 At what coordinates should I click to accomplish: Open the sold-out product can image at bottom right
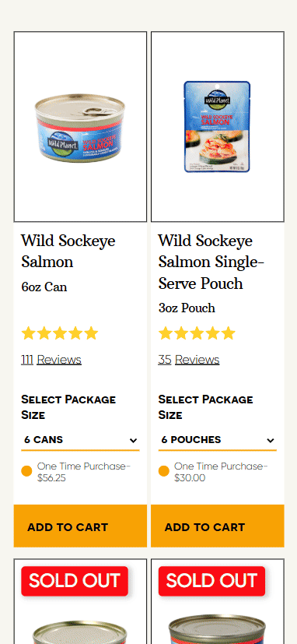point(218,629)
